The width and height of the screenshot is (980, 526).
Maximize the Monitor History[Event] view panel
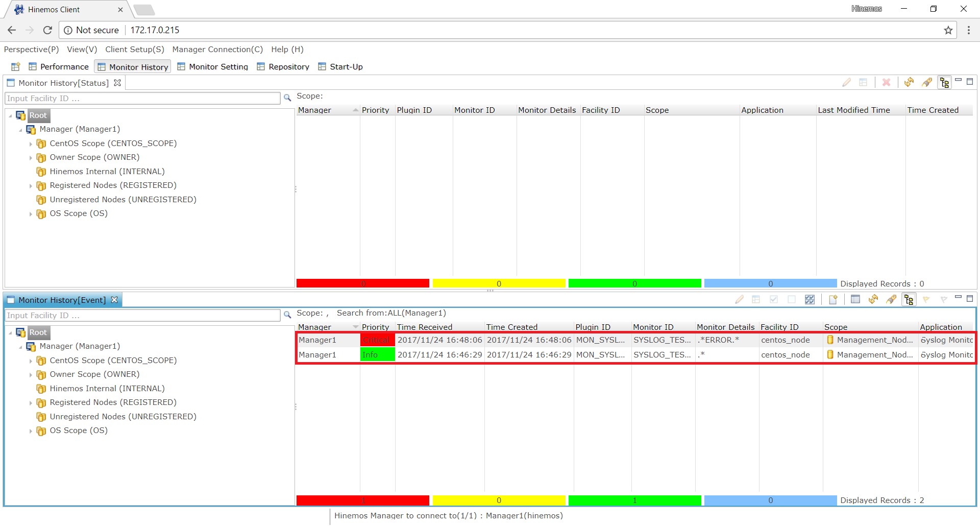970,298
